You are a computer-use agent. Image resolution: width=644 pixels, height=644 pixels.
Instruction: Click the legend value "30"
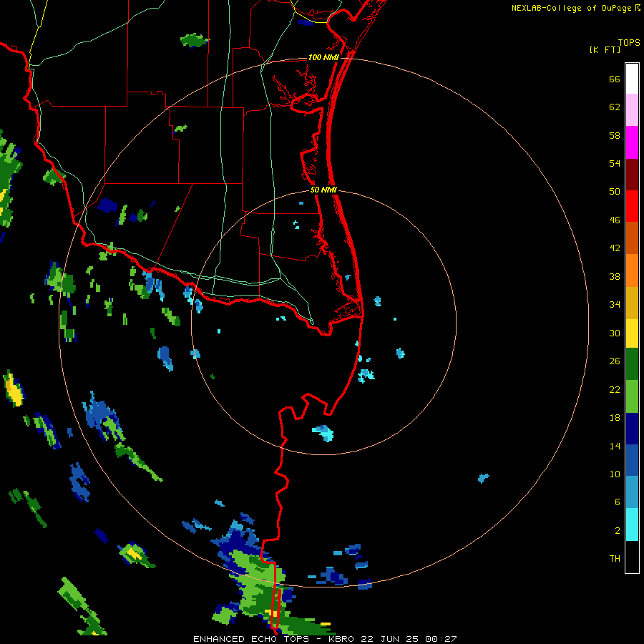[x=615, y=333]
